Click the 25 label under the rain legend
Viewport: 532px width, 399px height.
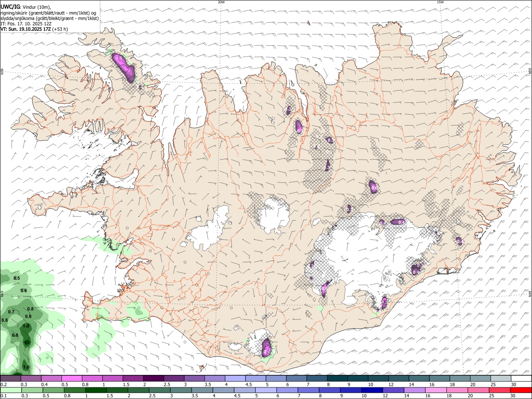[x=492, y=396]
